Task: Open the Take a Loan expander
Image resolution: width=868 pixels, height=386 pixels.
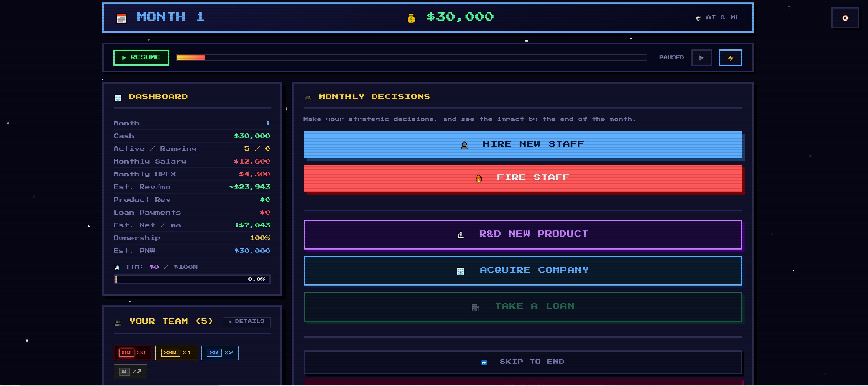Action: tap(522, 306)
